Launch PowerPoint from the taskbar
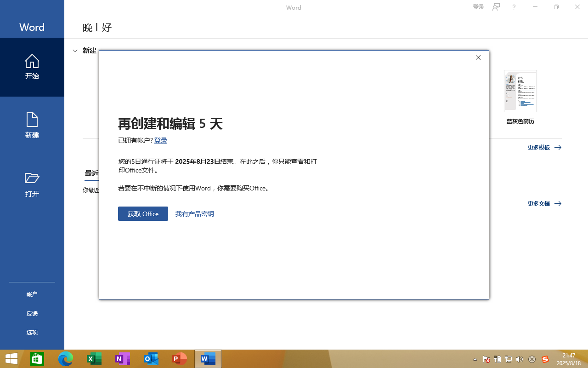The width and height of the screenshot is (588, 368). [x=180, y=359]
